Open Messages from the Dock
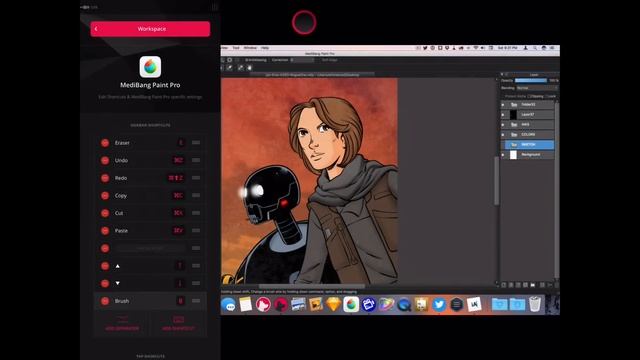 229,304
